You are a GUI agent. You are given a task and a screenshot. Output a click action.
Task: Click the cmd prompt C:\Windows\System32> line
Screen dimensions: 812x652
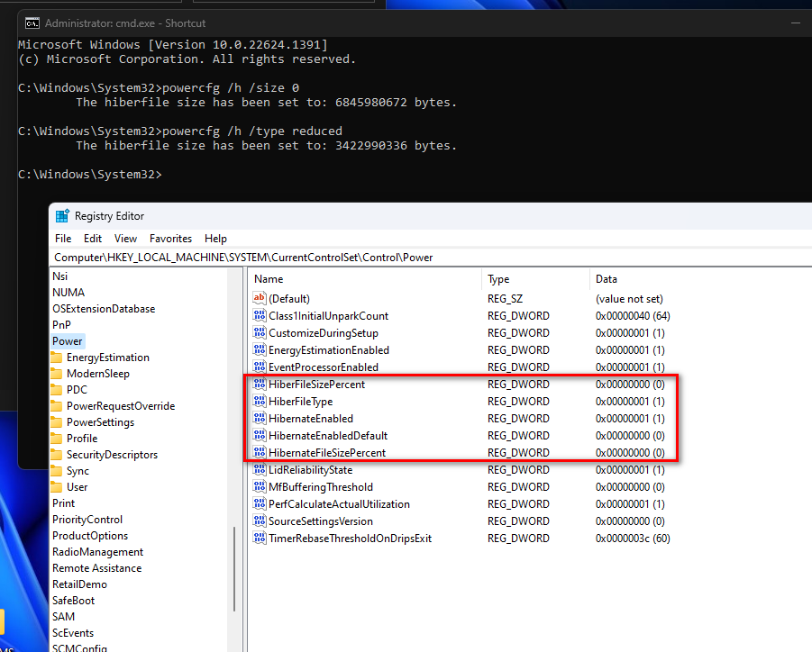pos(90,175)
